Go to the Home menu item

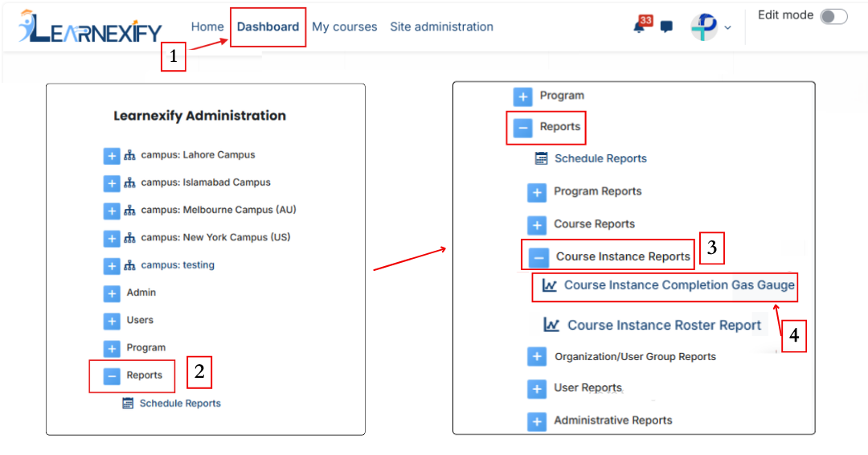pos(207,27)
